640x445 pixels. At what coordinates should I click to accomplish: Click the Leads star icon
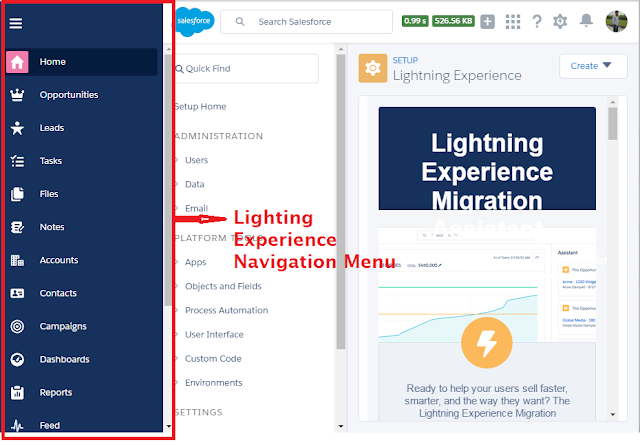17,128
